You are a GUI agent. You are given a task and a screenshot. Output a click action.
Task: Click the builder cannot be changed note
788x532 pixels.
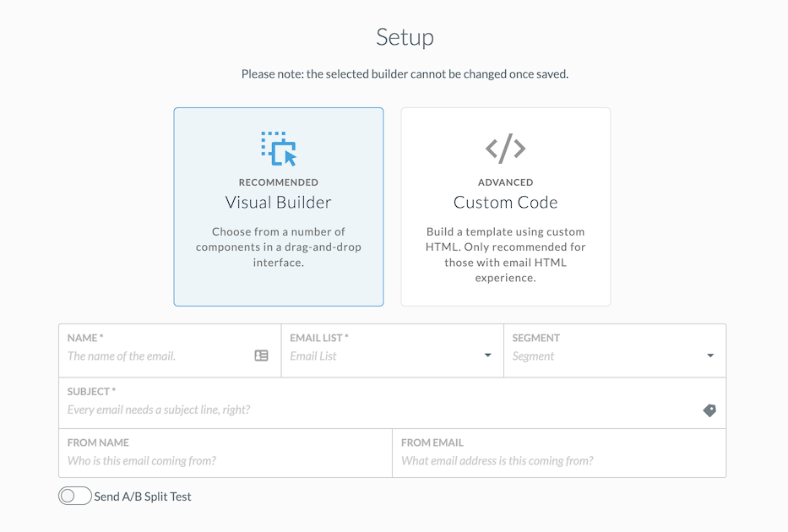pyautogui.click(x=405, y=73)
